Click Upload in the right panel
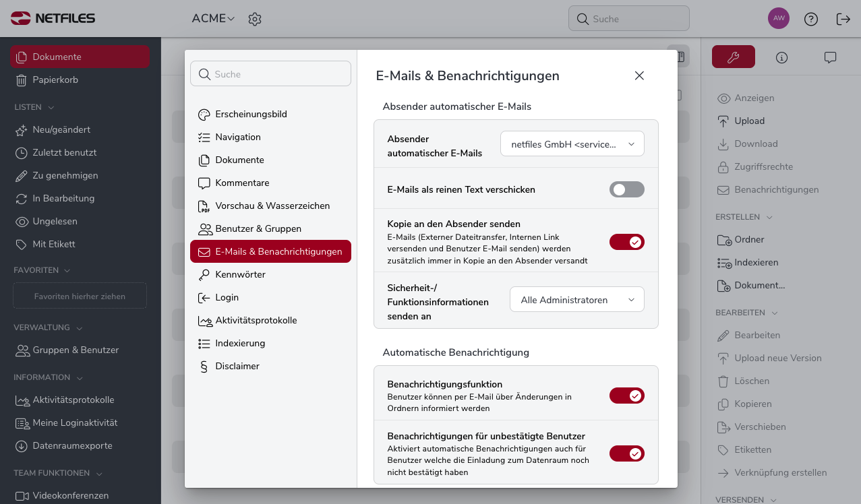Viewport: 861px width, 504px height. [x=749, y=121]
